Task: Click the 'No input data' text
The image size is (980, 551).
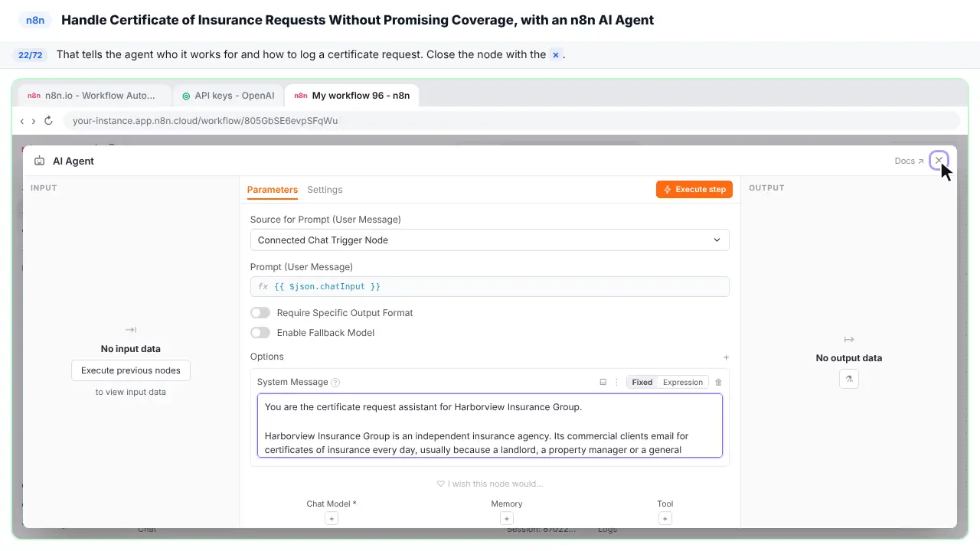Action: pos(131,349)
